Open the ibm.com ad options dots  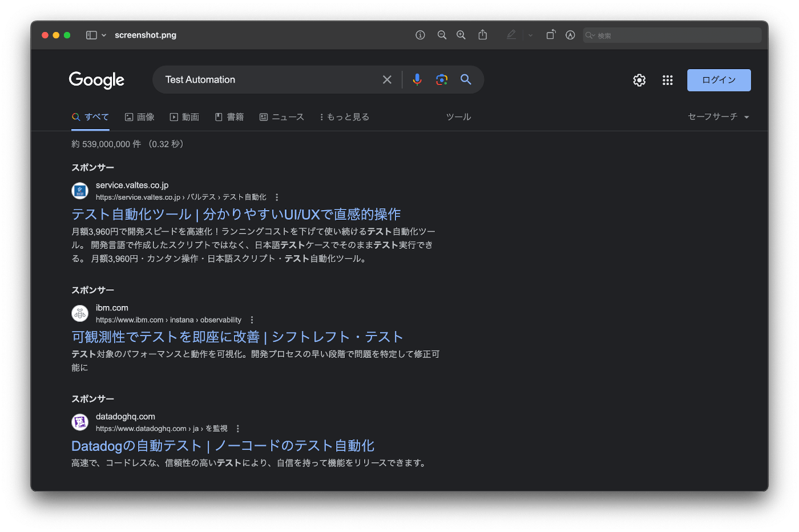(252, 320)
